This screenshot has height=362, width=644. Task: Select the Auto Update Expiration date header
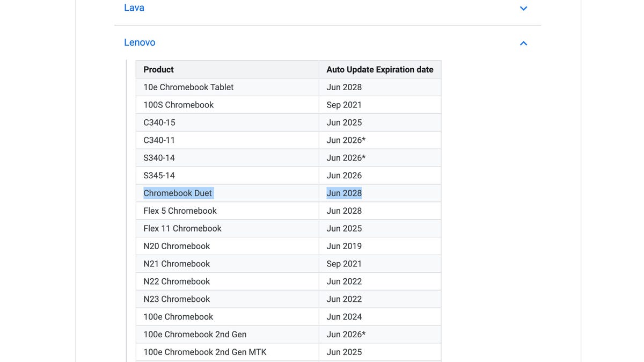(380, 69)
